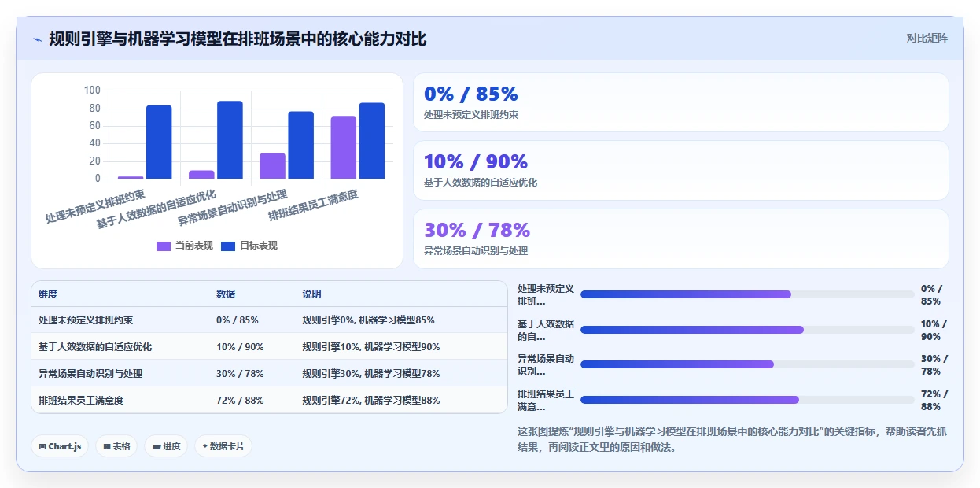Click the 0% / 85% progress value label
This screenshot has height=488, width=980.
(932, 294)
